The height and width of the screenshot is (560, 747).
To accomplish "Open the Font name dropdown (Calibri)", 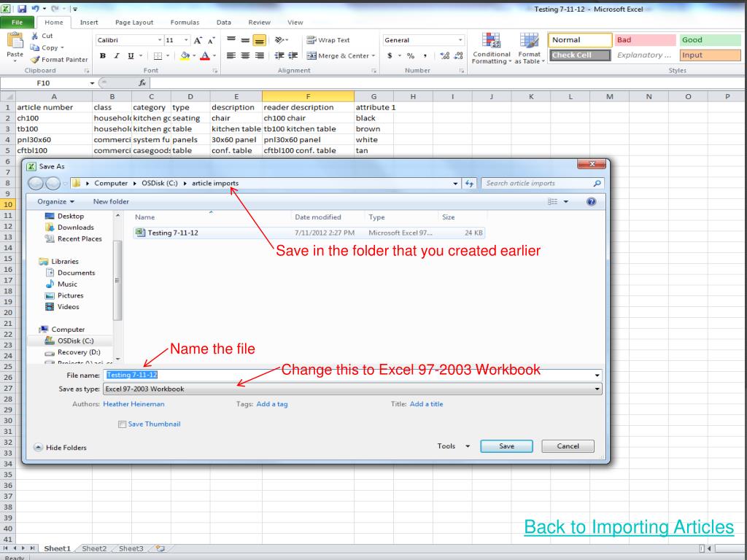I will [x=160, y=41].
